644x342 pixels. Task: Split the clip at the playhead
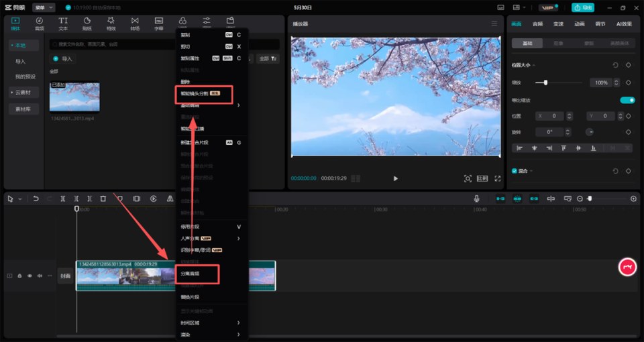point(63,198)
